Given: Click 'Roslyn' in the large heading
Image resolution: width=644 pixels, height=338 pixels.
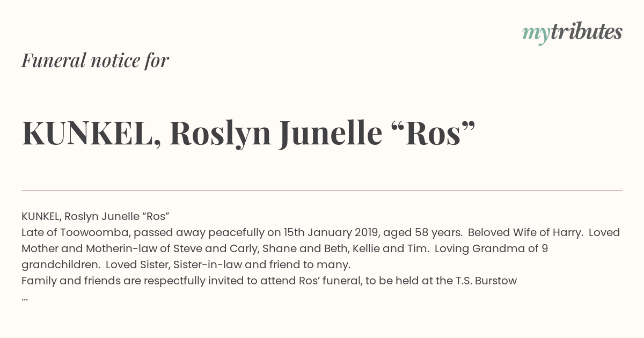Looking at the screenshot, I should click(x=220, y=134).
